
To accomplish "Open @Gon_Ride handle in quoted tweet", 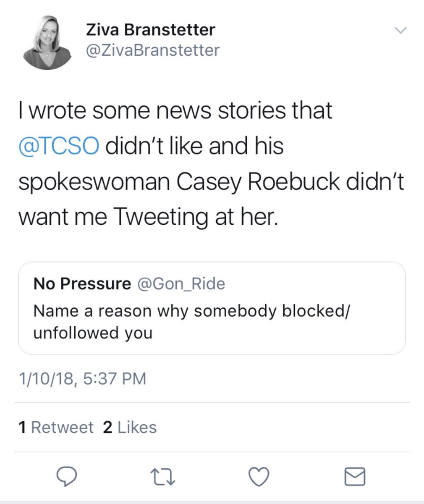I will pyautogui.click(x=181, y=284).
